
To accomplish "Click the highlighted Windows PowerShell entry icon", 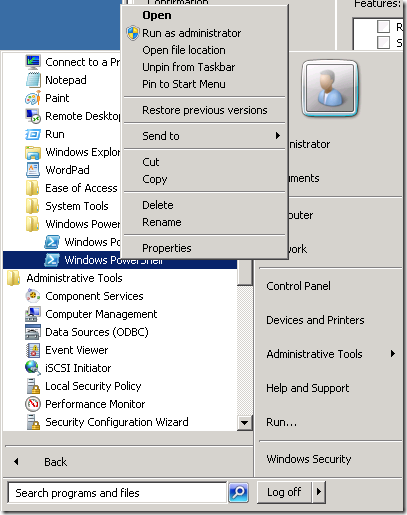I will click(x=52, y=260).
